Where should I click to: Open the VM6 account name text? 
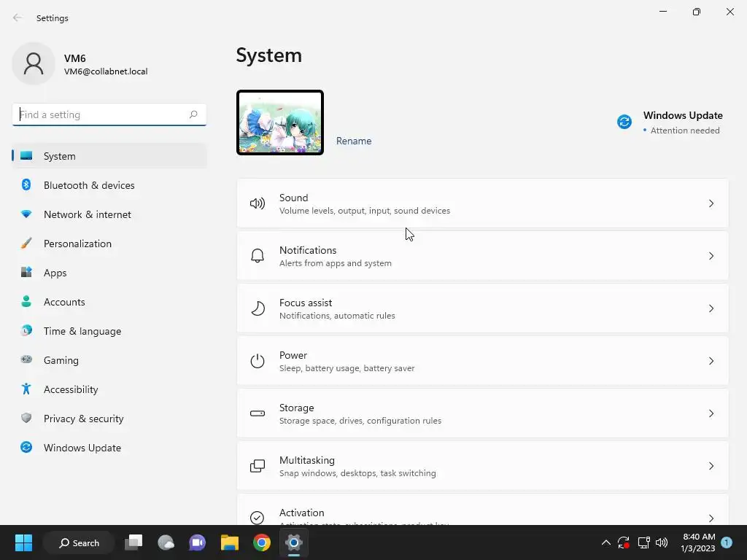(75, 58)
